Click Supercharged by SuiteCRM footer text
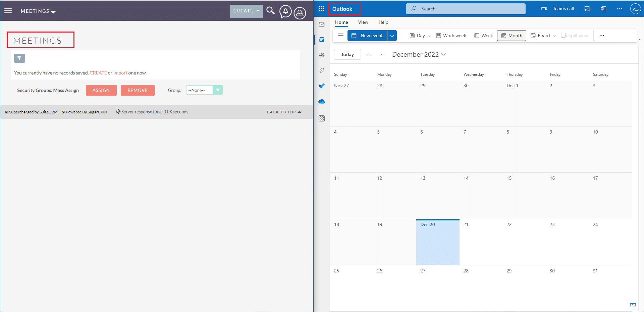 32,112
